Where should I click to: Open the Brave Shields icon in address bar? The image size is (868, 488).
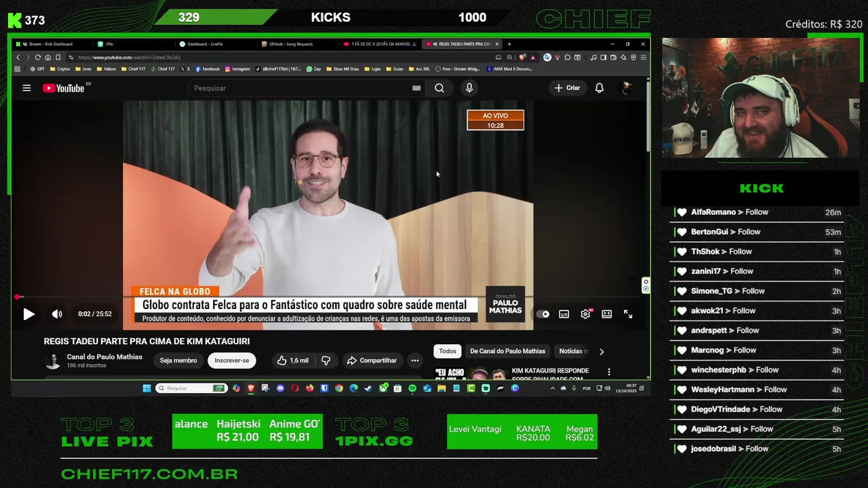click(521, 58)
